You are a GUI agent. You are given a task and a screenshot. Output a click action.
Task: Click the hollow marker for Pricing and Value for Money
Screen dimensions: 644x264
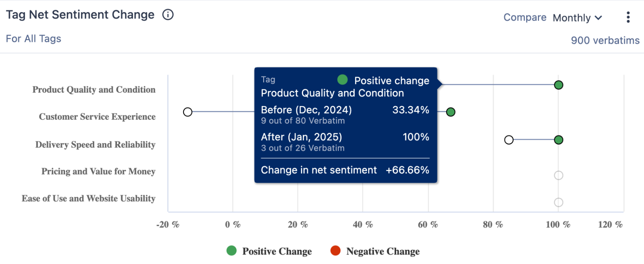[558, 175]
